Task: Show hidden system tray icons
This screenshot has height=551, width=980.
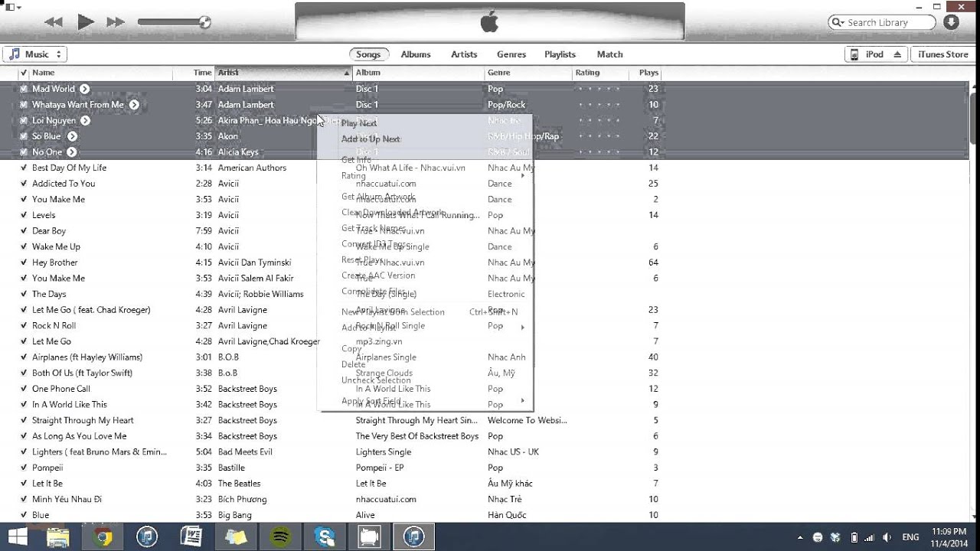Action: pos(800,537)
